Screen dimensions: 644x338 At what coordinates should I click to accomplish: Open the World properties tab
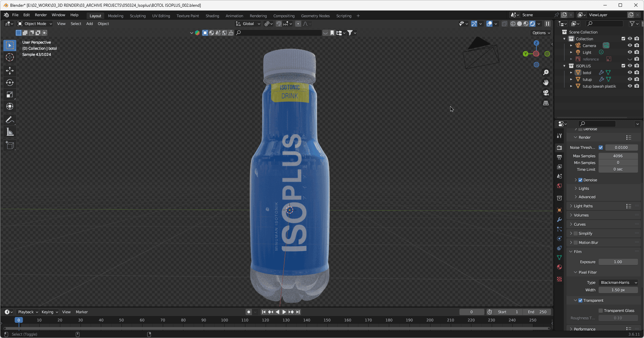point(559,186)
